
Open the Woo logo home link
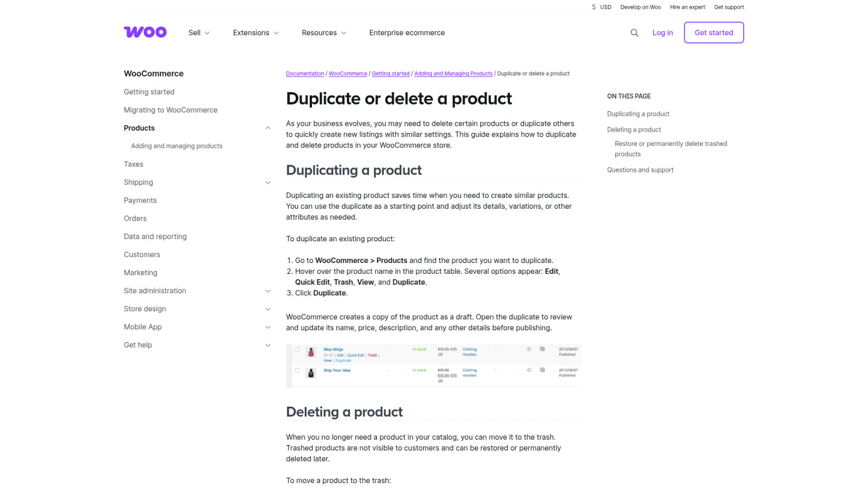click(145, 32)
